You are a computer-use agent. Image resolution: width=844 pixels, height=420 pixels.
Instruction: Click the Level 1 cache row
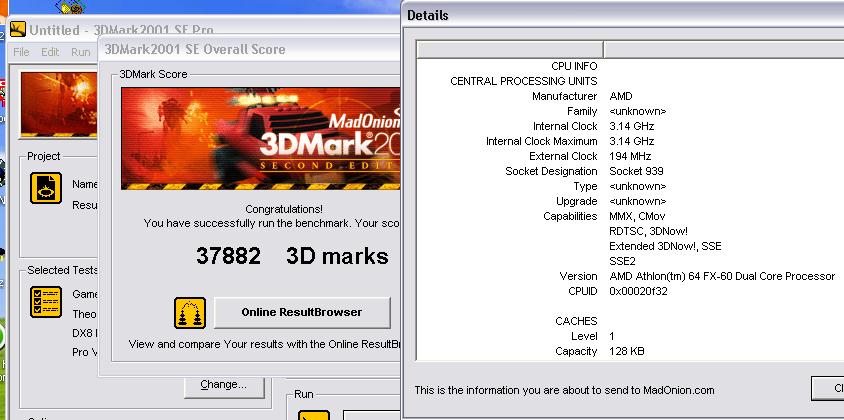tap(630, 336)
